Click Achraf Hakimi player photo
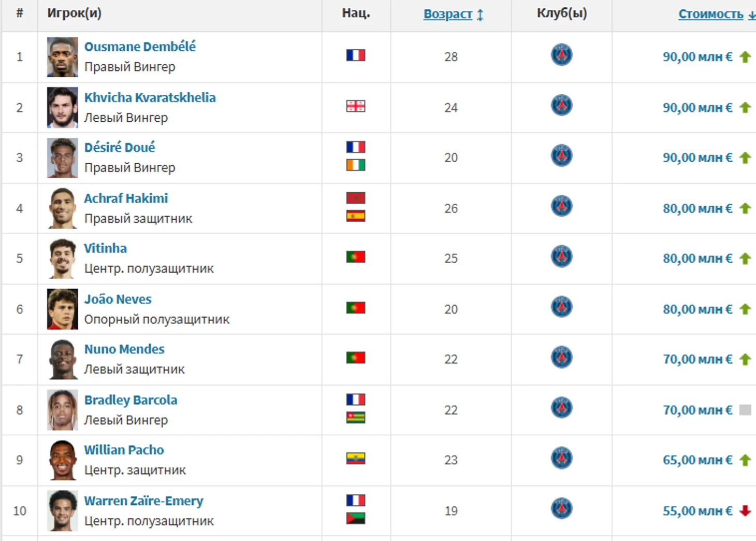Viewport: 756px width, 541px height. pyautogui.click(x=62, y=208)
